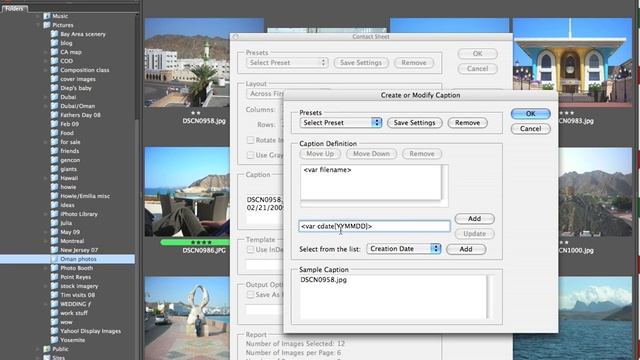640x360 pixels.
Task: Click folder icon beside Yahoo! Display Images
Action: click(54, 331)
